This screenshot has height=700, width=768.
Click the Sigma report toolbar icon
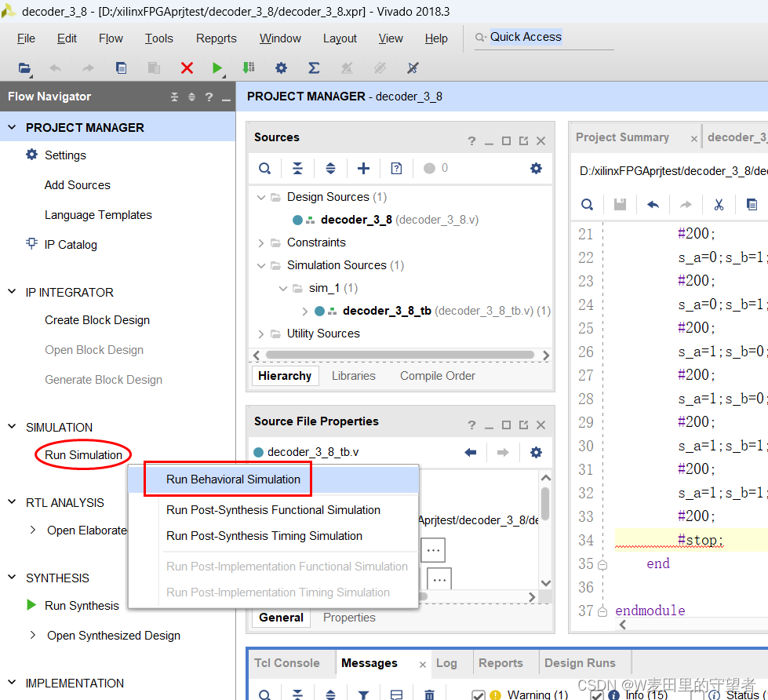314,68
